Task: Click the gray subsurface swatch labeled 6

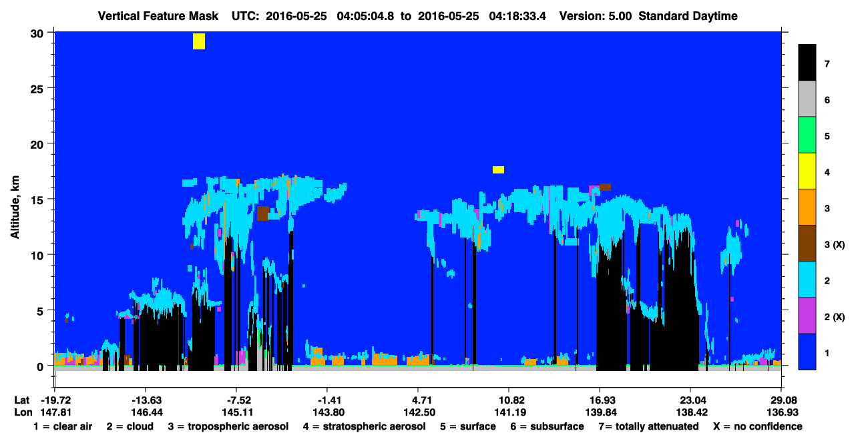Action: 807,99
